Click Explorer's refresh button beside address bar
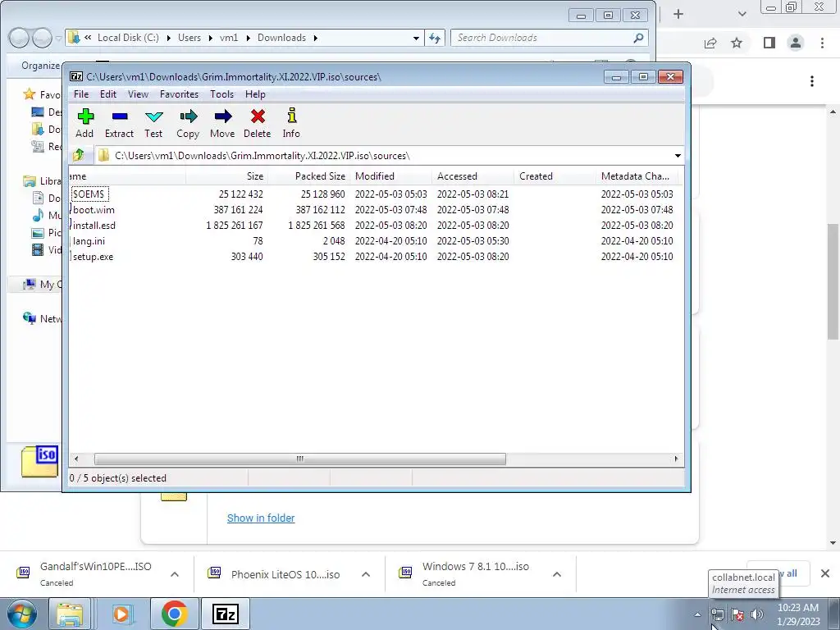This screenshot has height=630, width=840. (435, 38)
